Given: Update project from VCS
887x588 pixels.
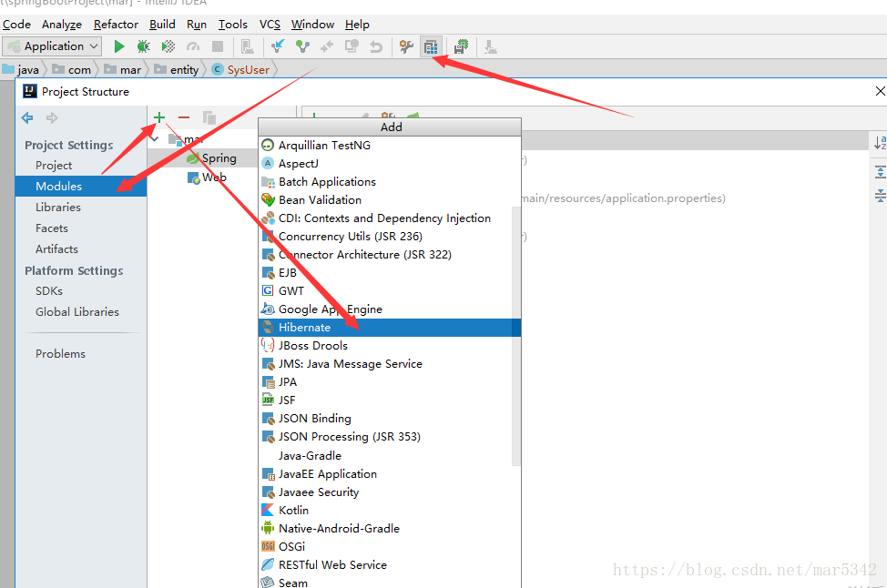Looking at the screenshot, I should 278,46.
